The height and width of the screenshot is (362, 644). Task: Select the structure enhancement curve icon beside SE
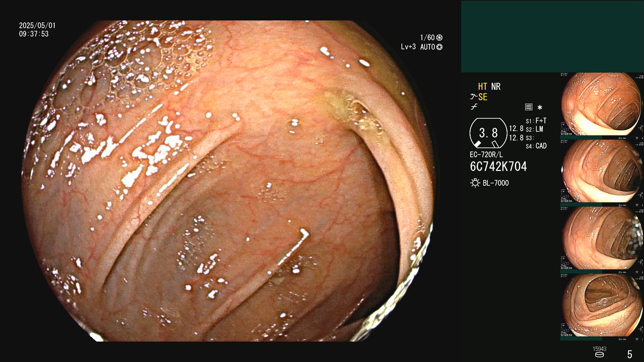point(473,97)
